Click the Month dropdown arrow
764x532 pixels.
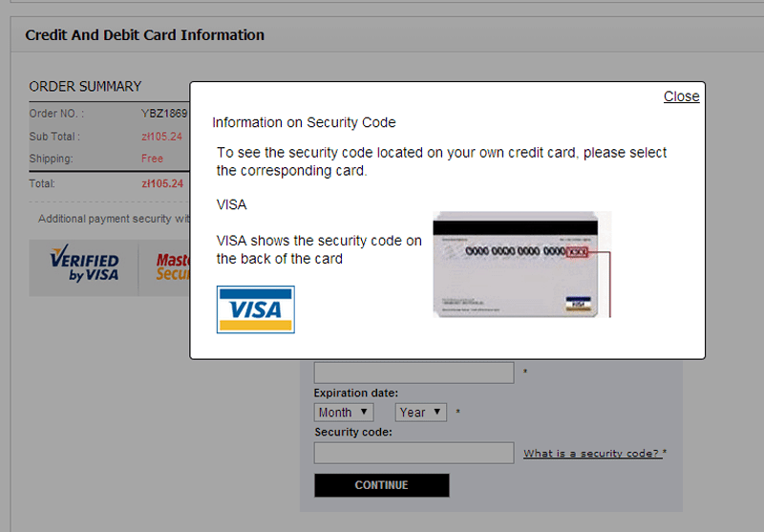(364, 412)
